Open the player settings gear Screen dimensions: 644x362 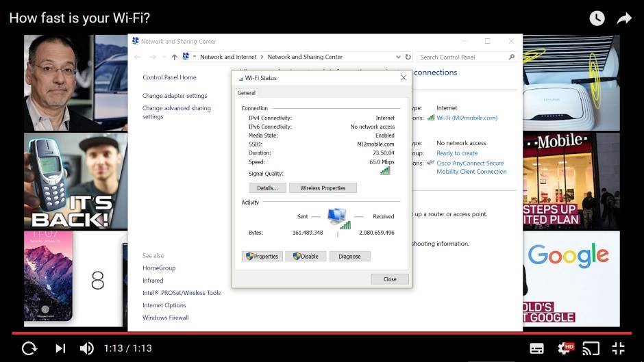coord(565,348)
